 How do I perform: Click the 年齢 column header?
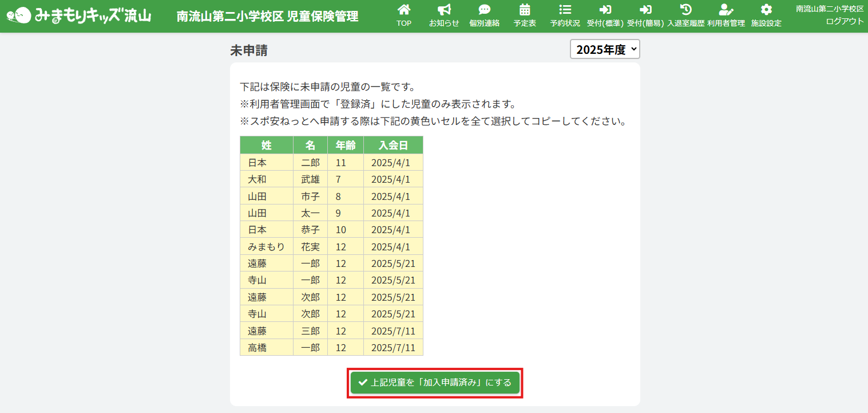coord(345,145)
